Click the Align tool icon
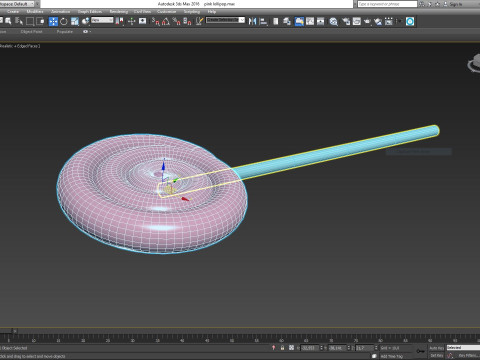The width and height of the screenshot is (480, 360). coord(263,22)
